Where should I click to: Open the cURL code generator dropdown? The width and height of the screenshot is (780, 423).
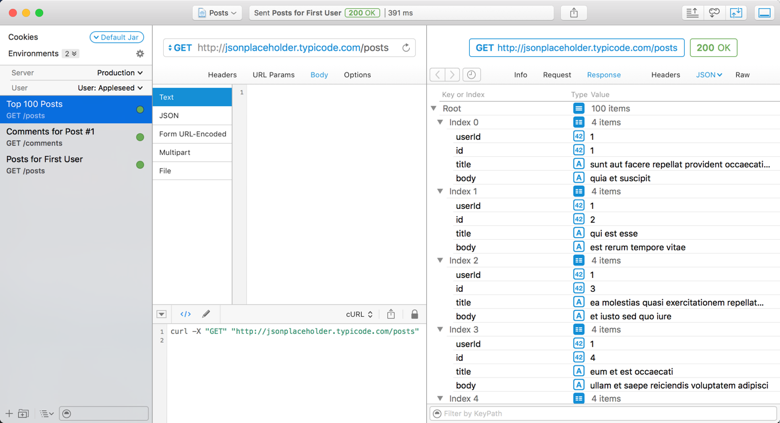[x=359, y=315]
